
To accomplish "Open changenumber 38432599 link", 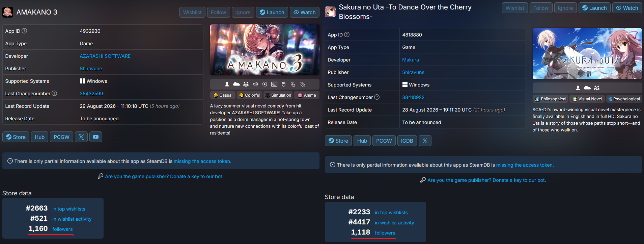I will coord(91,94).
